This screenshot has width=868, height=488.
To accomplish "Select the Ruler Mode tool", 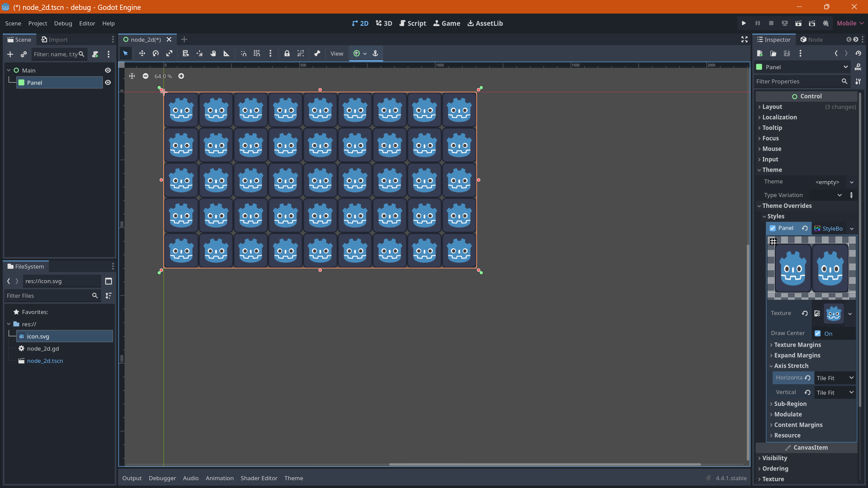I will (x=226, y=54).
